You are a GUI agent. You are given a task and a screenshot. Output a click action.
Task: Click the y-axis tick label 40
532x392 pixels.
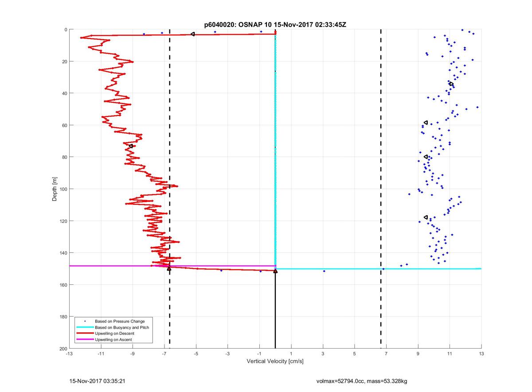coord(64,93)
